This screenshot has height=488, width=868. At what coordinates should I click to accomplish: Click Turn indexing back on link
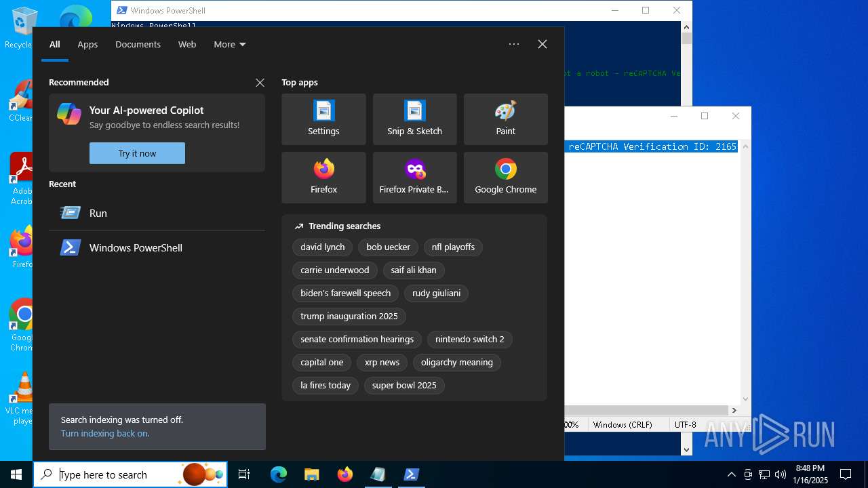[105, 434]
